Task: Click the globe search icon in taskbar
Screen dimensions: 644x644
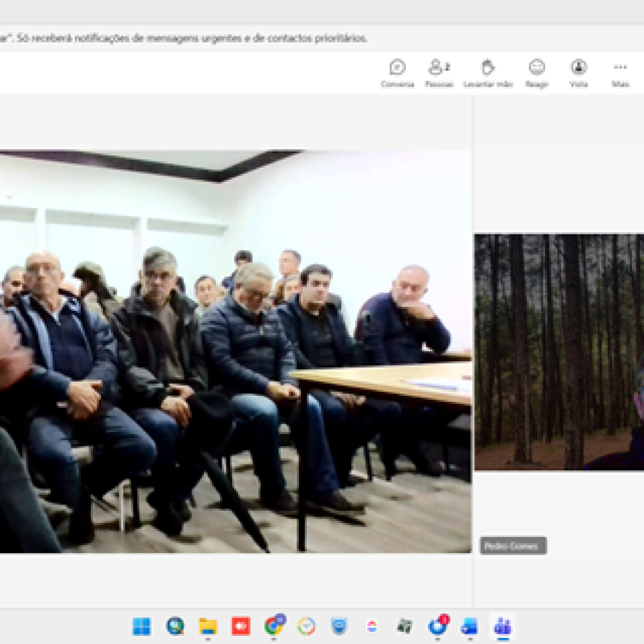Action: pyautogui.click(x=175, y=626)
